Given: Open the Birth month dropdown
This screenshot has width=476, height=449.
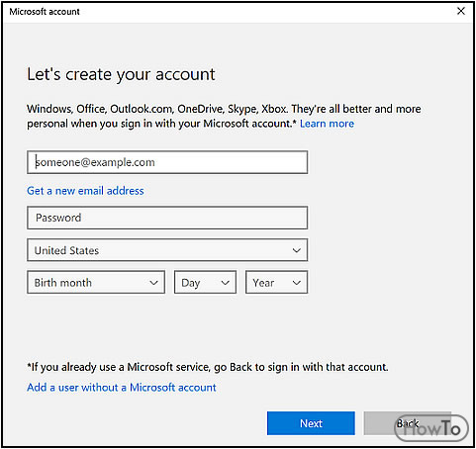Looking at the screenshot, I should tap(96, 282).
